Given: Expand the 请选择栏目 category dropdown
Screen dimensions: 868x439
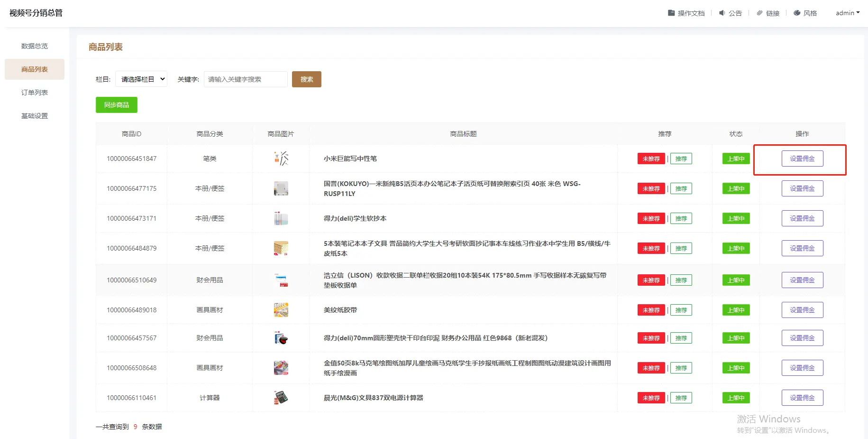Looking at the screenshot, I should click(141, 79).
